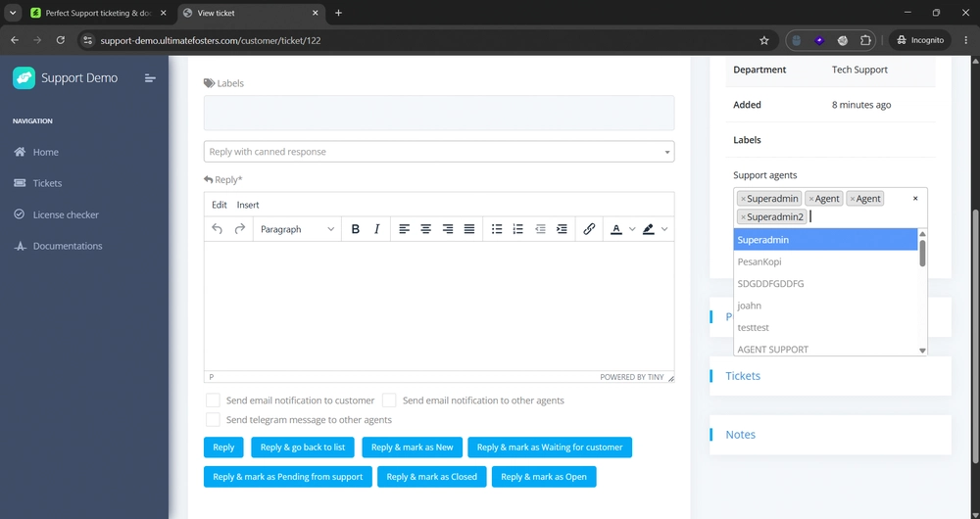980x519 pixels.
Task: Apply text color with the A icon
Action: (616, 229)
